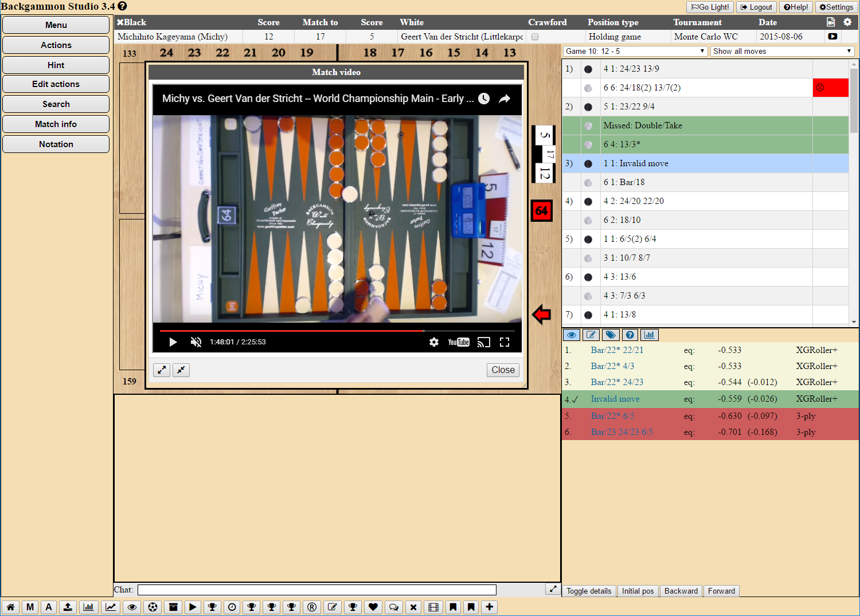
Task: Click the edit note pencil icon in the analysis toolbar
Action: pos(591,335)
